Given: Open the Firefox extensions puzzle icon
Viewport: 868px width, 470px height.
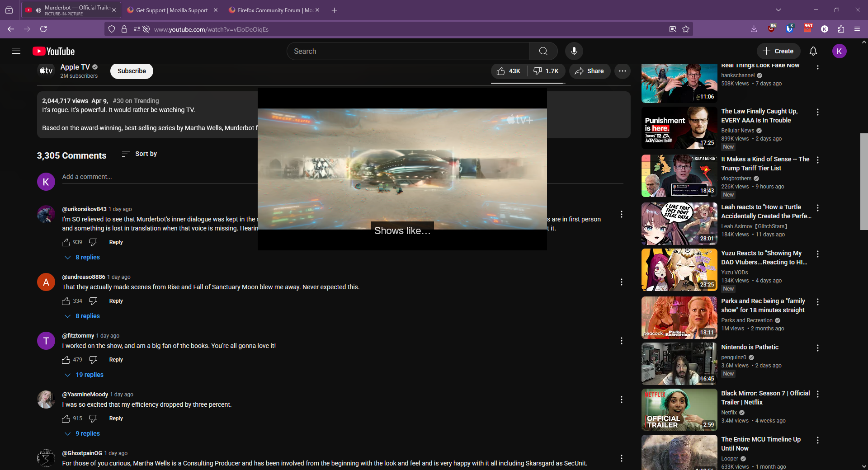Looking at the screenshot, I should point(841,29).
